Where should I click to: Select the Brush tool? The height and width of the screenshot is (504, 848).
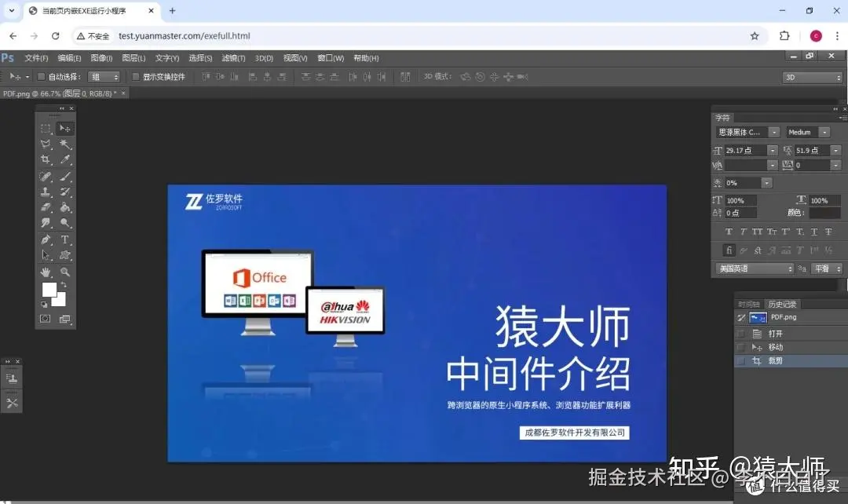(65, 177)
